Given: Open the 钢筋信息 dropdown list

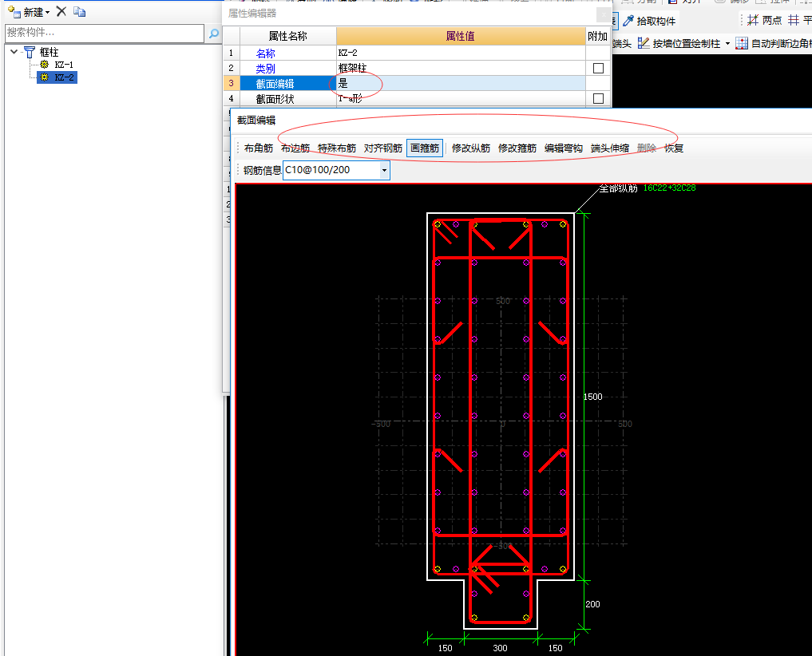Looking at the screenshot, I should [x=384, y=170].
